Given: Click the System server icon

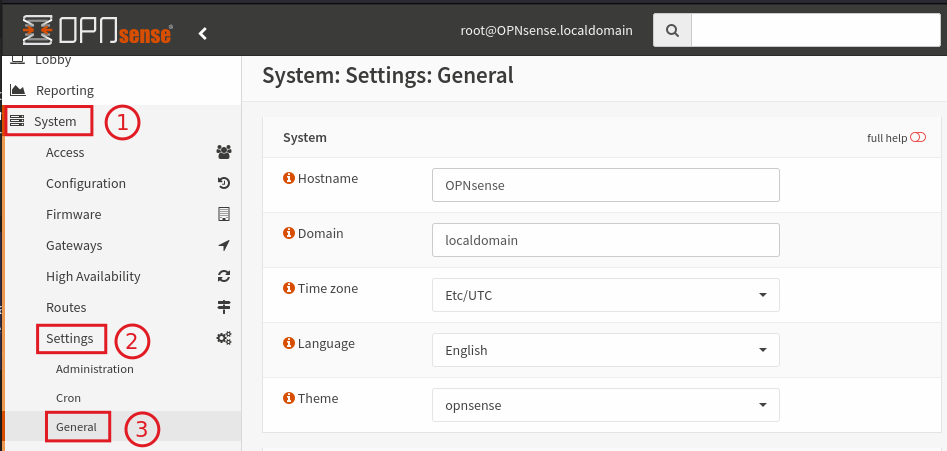Looking at the screenshot, I should [x=17, y=121].
